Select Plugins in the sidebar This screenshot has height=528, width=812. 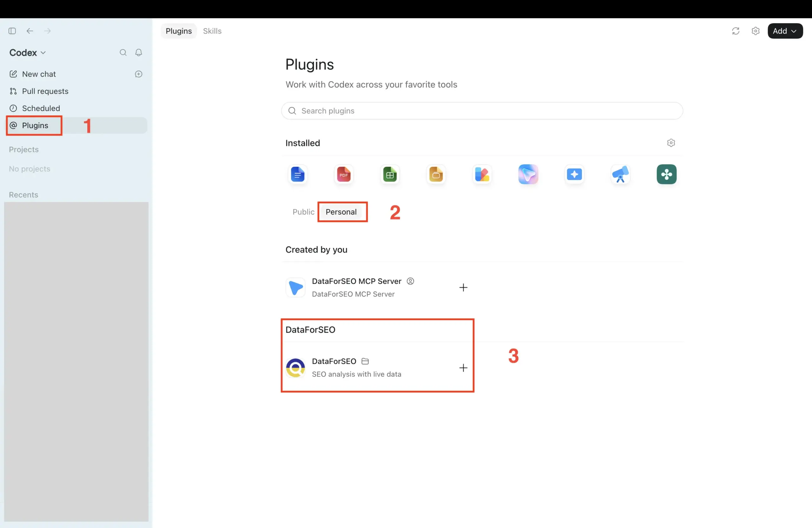[76, 125]
